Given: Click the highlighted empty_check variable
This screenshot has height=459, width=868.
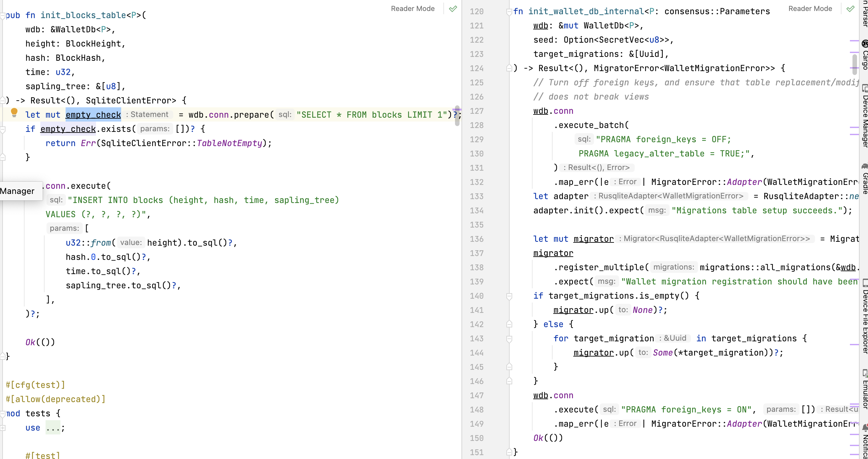Looking at the screenshot, I should pyautogui.click(x=93, y=115).
